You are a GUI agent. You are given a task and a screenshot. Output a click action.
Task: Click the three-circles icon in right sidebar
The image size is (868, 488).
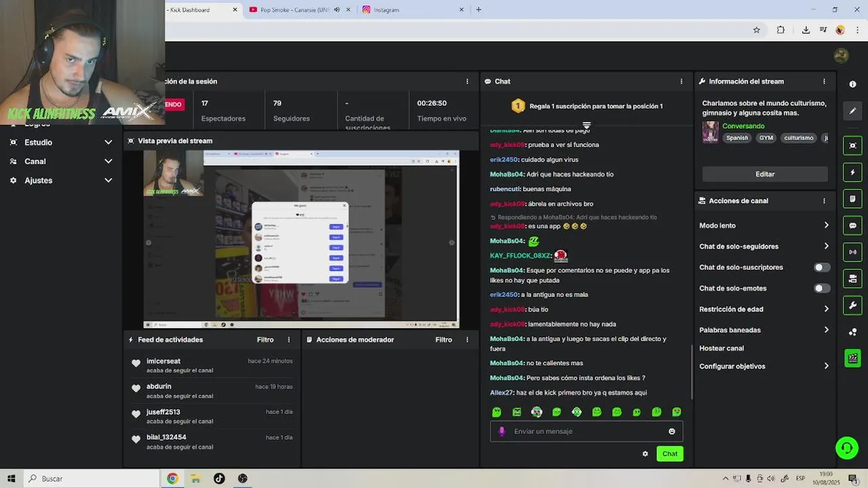pyautogui.click(x=852, y=331)
